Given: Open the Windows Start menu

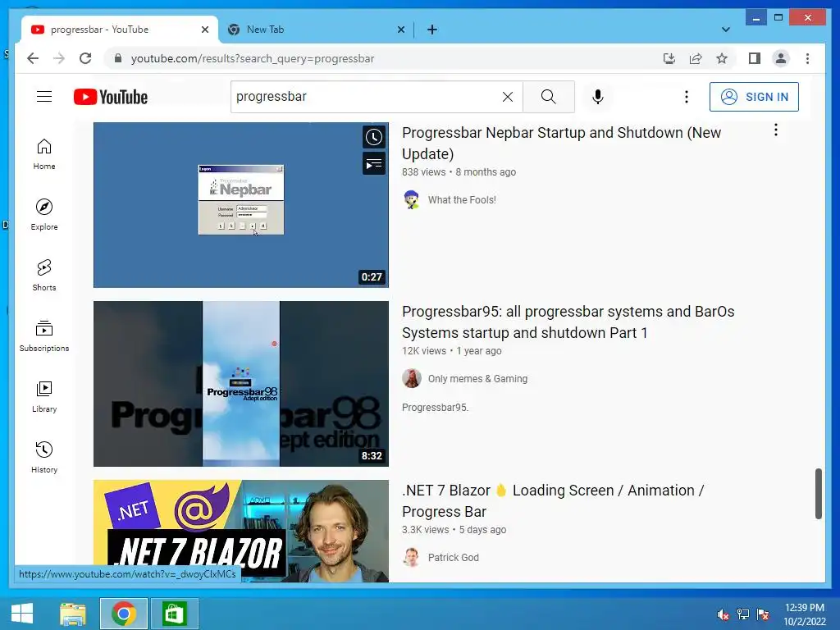Looking at the screenshot, I should click(x=22, y=614).
